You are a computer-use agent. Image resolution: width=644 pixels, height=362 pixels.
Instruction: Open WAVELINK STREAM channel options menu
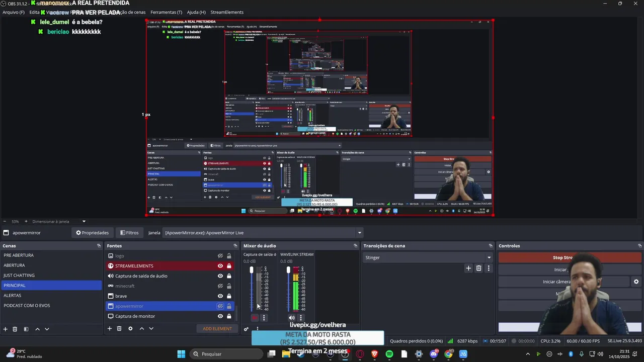(300, 317)
